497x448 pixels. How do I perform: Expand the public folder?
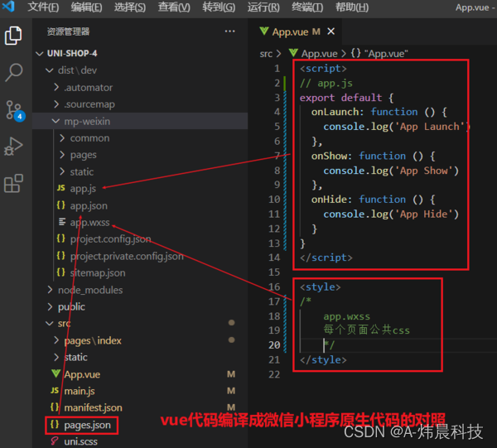[x=50, y=306]
